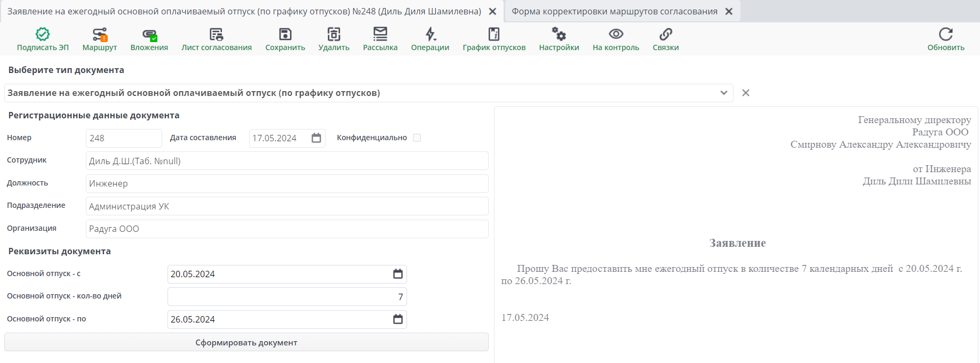Close Форма корректировки маршрутов tab
The image size is (980, 363).
click(x=729, y=11)
